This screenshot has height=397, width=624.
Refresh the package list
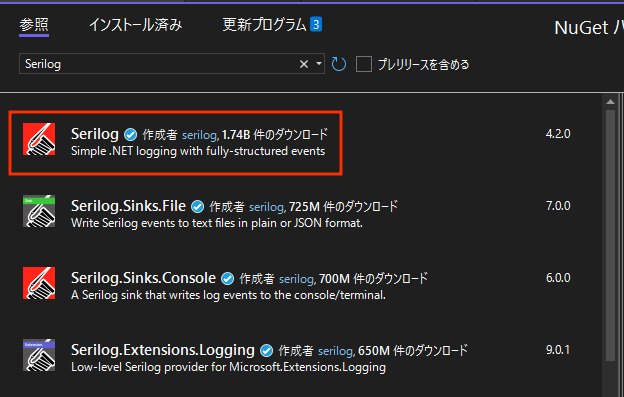coord(339,64)
